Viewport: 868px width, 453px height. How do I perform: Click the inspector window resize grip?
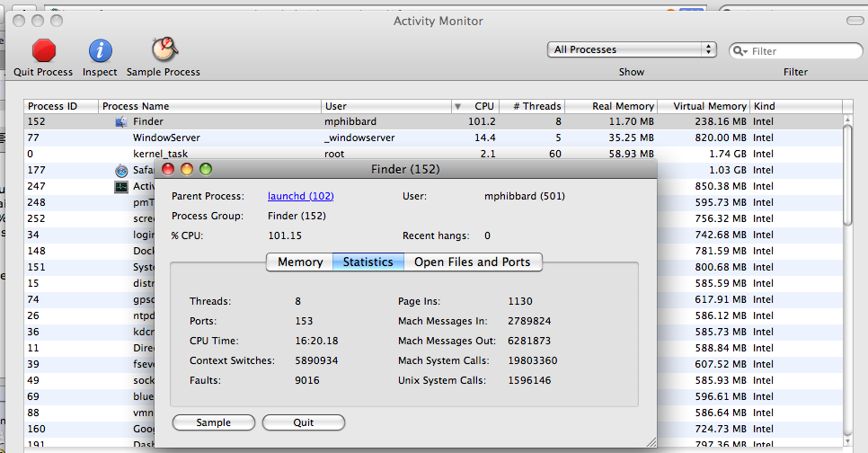(651, 441)
